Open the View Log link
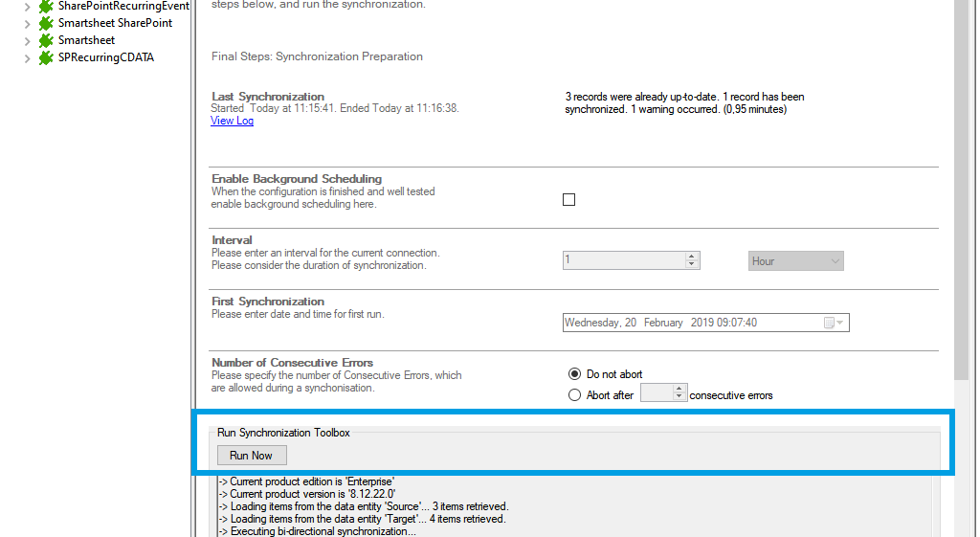Image resolution: width=980 pixels, height=537 pixels. point(232,121)
